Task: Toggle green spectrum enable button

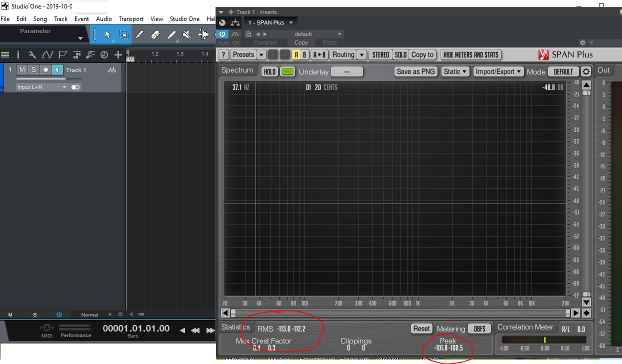Action: 287,71
